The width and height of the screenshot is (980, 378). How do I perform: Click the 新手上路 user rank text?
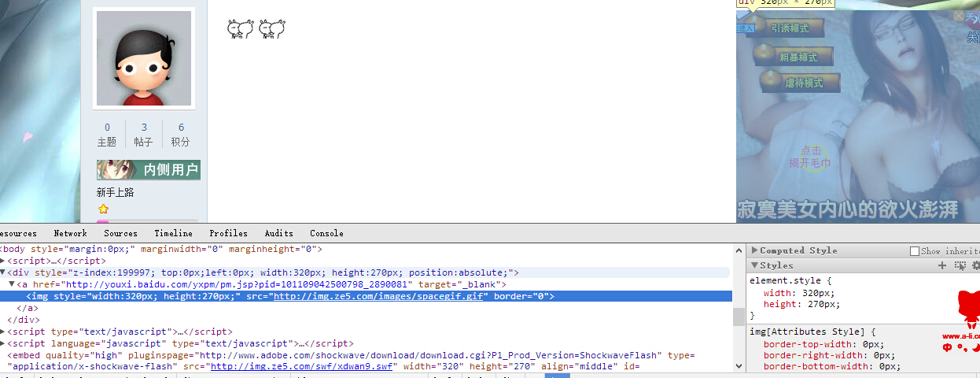tap(116, 192)
